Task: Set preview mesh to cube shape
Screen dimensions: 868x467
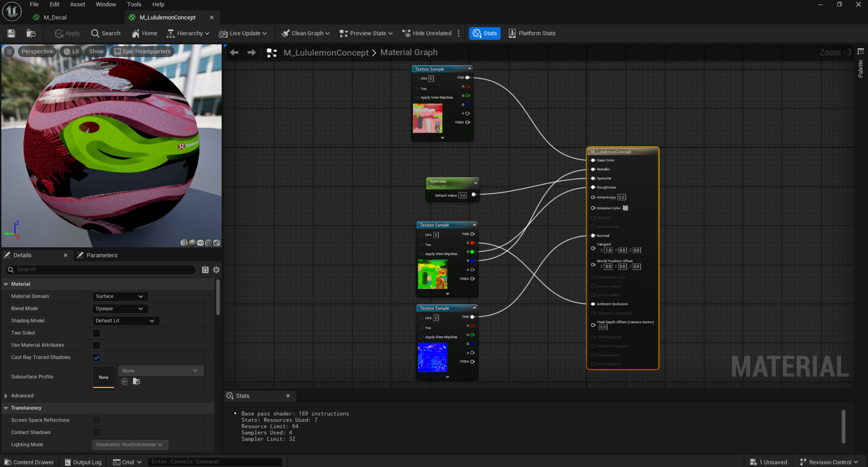Action: click(208, 242)
